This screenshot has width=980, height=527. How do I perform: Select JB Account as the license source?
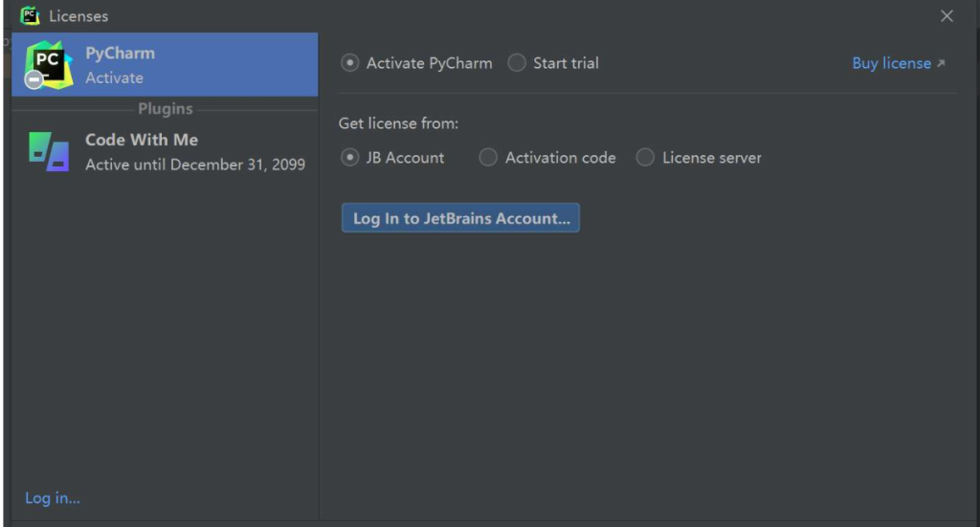pos(350,158)
